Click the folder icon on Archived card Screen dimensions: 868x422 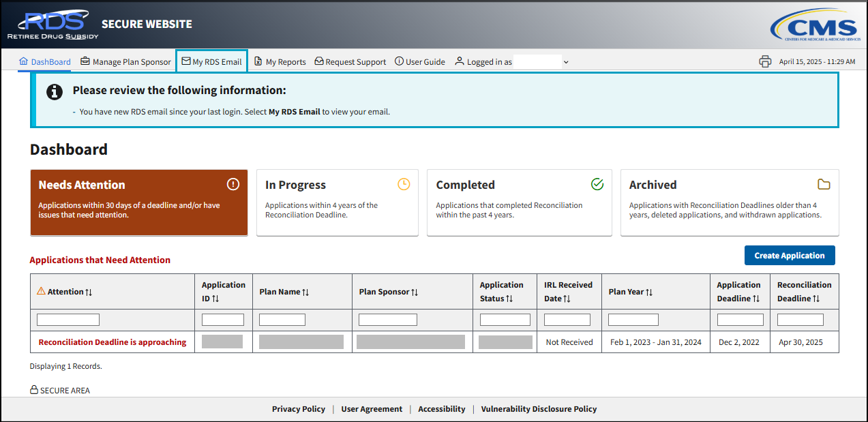[824, 184]
